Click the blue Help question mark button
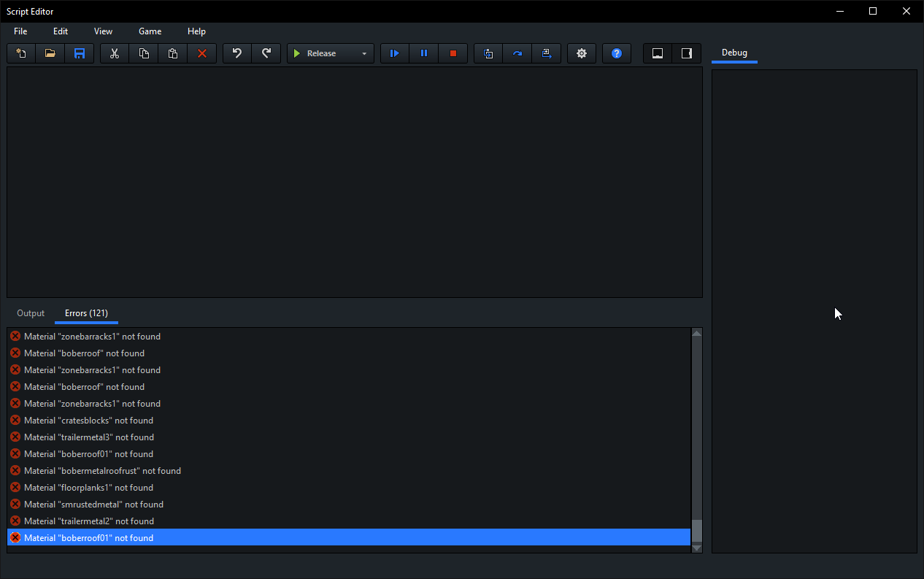924x579 pixels. [617, 53]
